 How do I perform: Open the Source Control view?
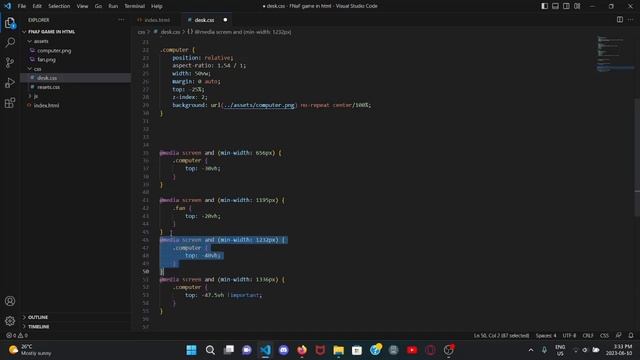click(x=10, y=62)
